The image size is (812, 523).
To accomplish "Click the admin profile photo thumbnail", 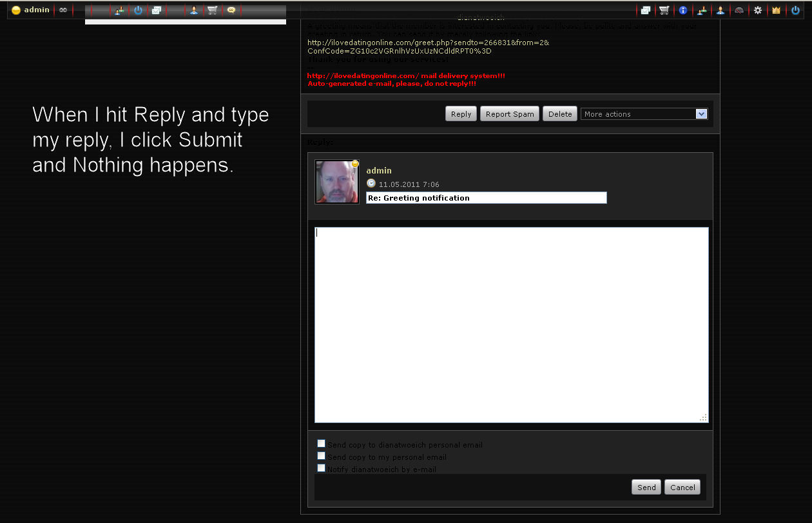I will 336,183.
